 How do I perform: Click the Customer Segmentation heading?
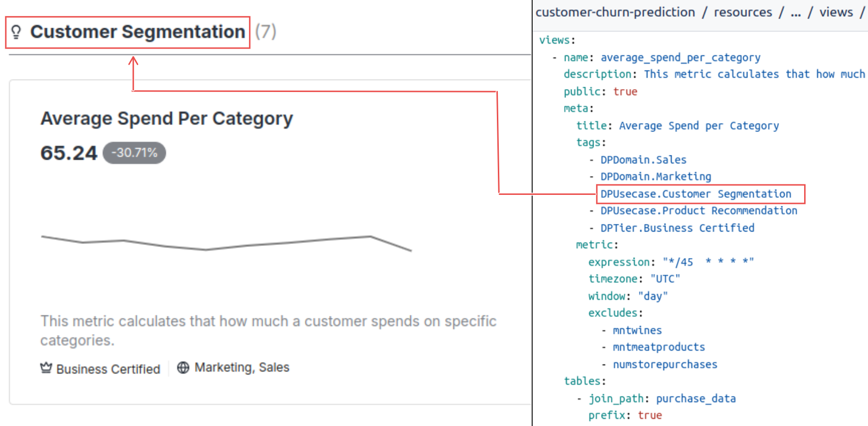point(138,32)
